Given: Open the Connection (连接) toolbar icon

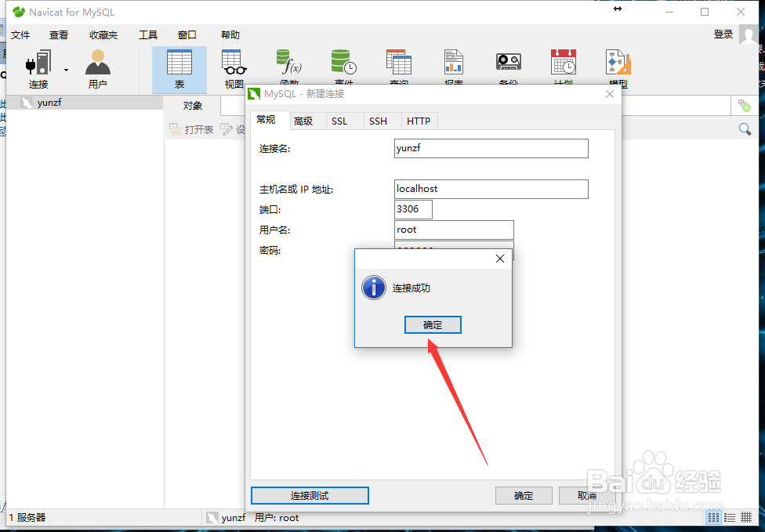Looking at the screenshot, I should (x=38, y=70).
